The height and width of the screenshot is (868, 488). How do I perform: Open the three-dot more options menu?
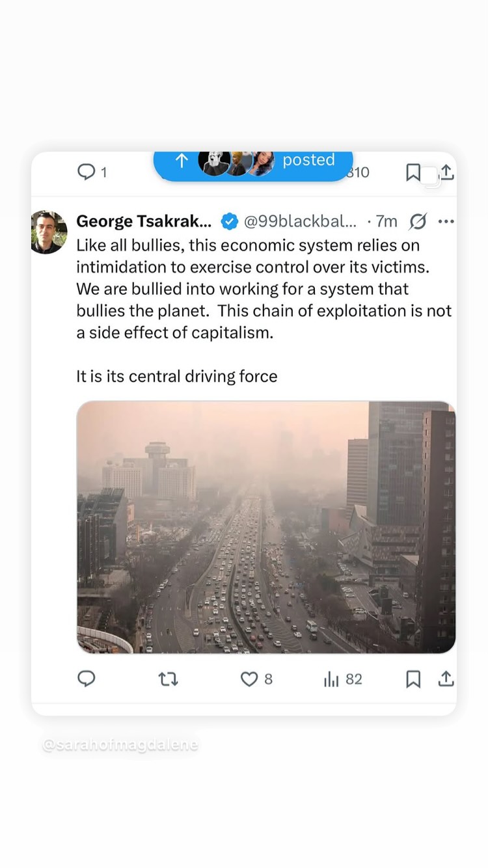point(446,222)
